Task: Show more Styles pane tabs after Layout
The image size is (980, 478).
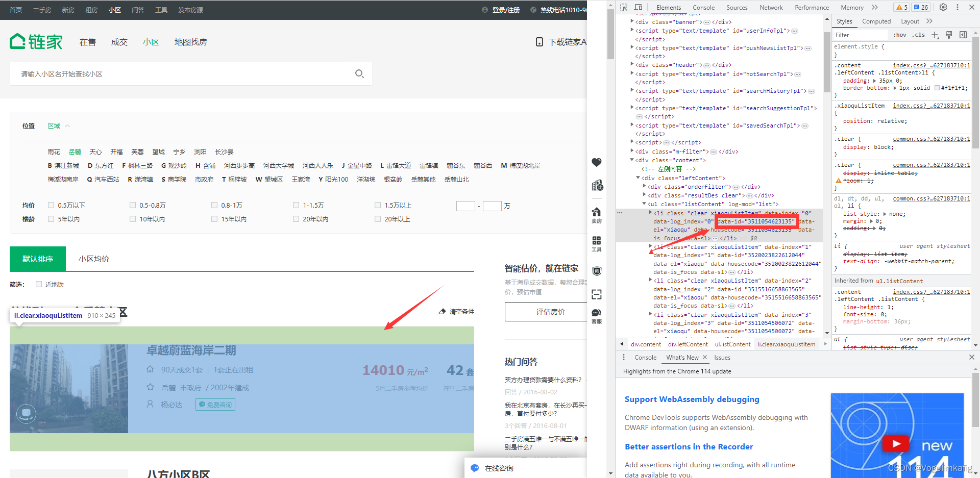Action: (x=929, y=21)
